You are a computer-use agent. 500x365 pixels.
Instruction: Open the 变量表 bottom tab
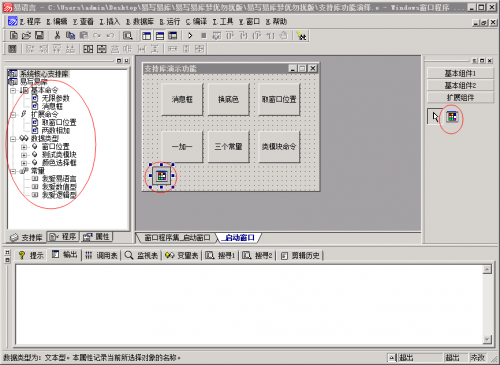(182, 255)
